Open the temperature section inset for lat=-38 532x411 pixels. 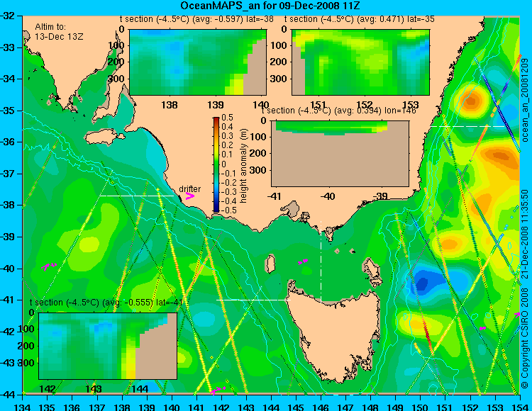pos(198,62)
